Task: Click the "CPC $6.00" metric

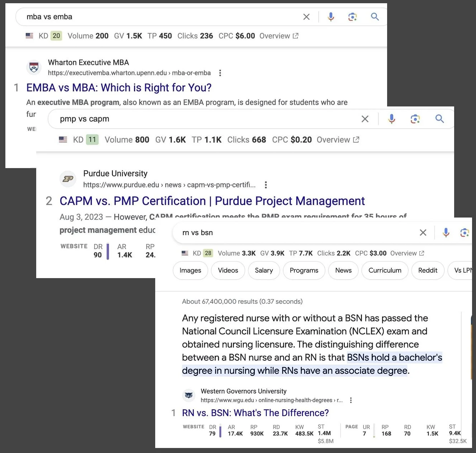Action: tap(237, 36)
